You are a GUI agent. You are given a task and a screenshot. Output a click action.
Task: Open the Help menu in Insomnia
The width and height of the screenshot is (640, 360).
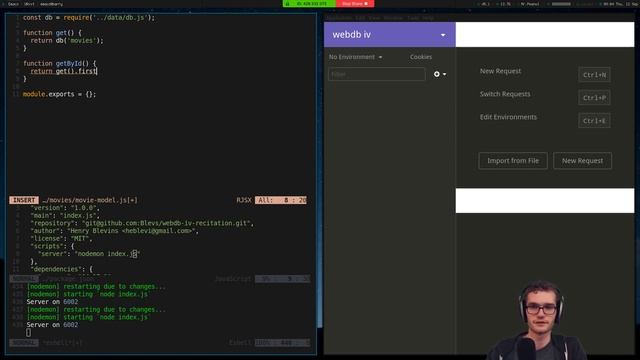(x=428, y=18)
